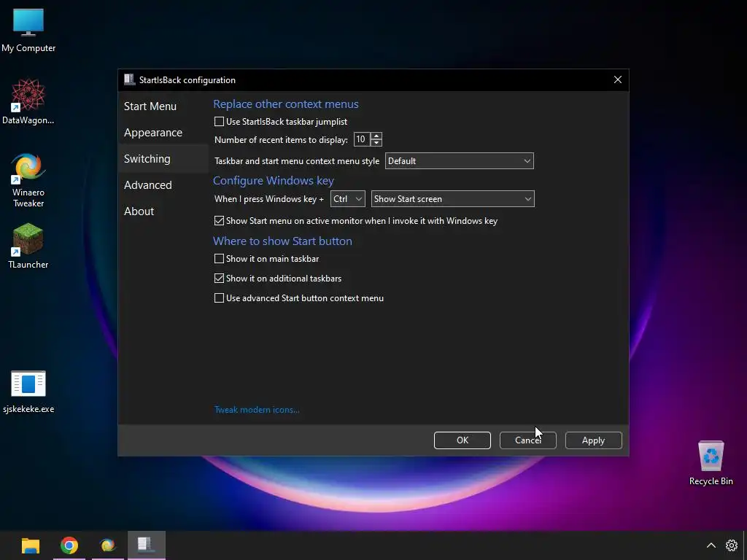Viewport: 747px width, 560px height.
Task: Go to Start Menu section
Action: click(150, 106)
